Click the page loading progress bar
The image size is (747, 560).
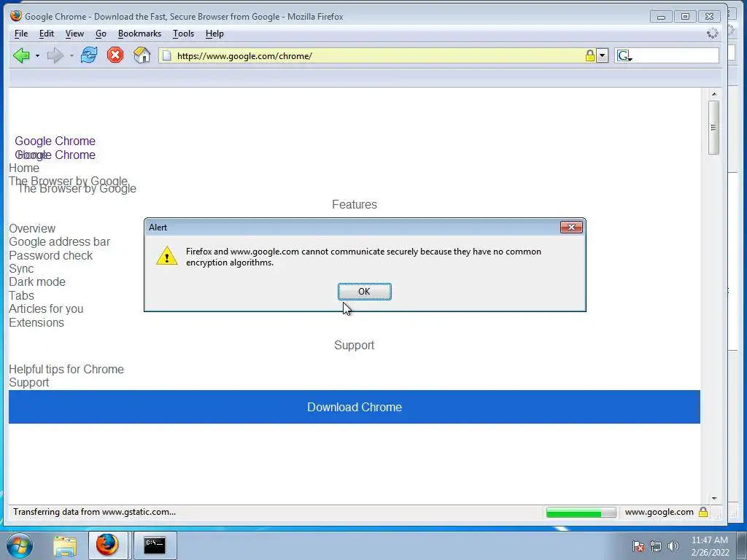click(x=581, y=513)
